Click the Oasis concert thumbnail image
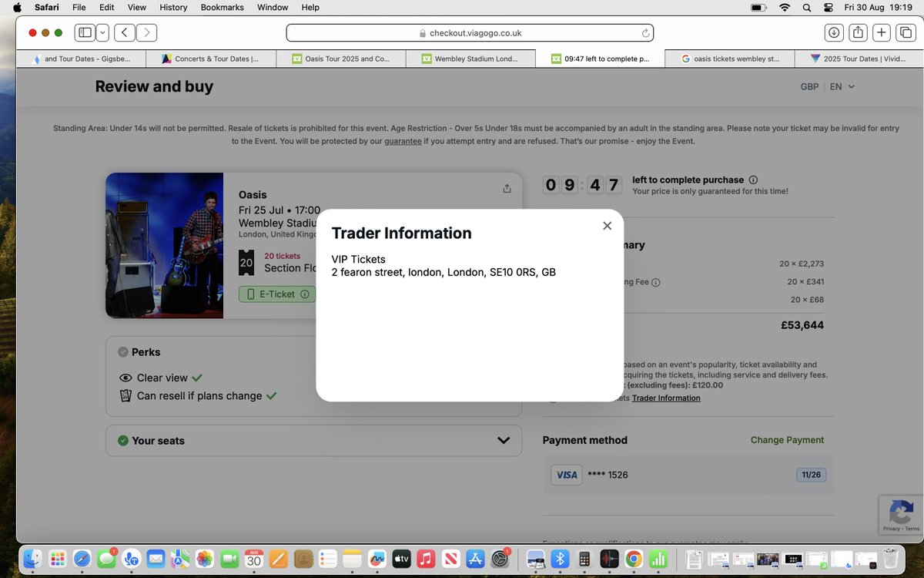 pos(164,245)
